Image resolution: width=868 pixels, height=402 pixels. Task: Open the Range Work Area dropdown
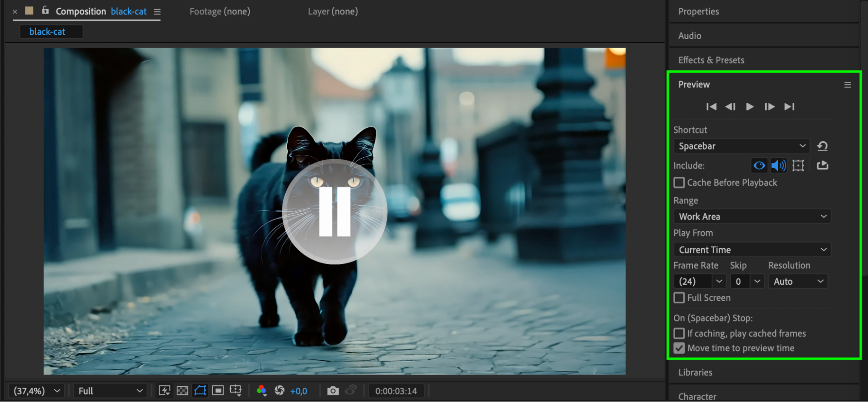click(x=752, y=216)
